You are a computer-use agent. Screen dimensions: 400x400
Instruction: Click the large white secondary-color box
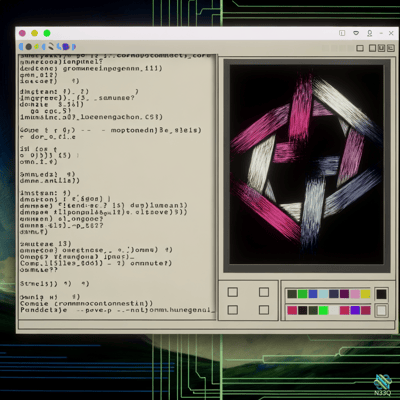[381, 311]
